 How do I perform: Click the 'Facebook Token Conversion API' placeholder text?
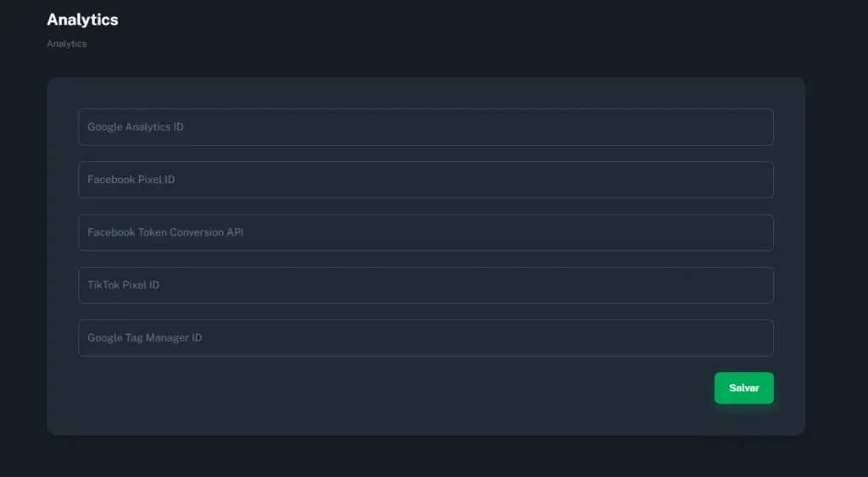(x=165, y=232)
